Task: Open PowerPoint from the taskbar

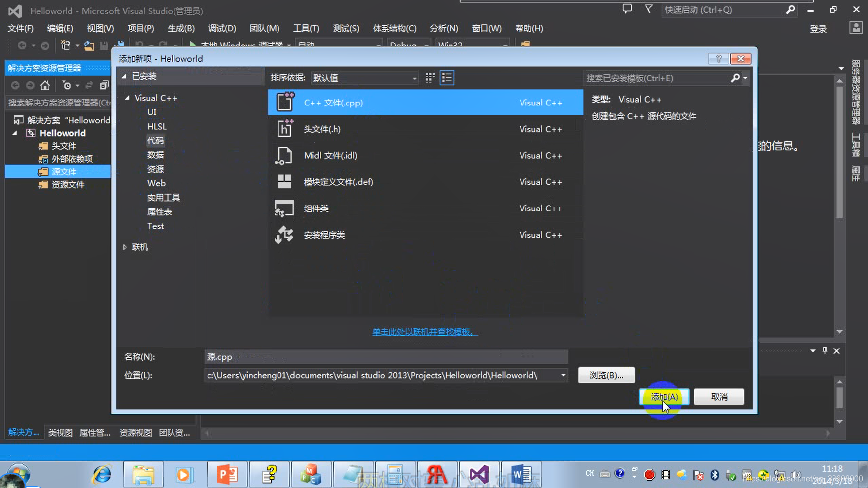Action: click(x=227, y=475)
